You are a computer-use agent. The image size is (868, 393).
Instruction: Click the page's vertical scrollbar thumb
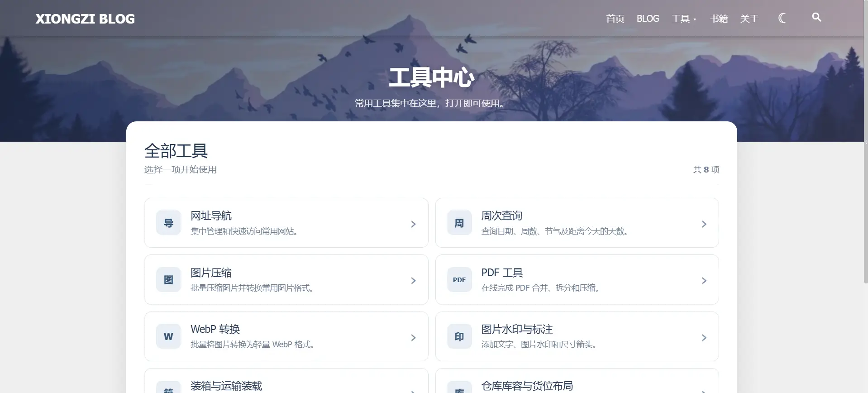(x=866, y=142)
